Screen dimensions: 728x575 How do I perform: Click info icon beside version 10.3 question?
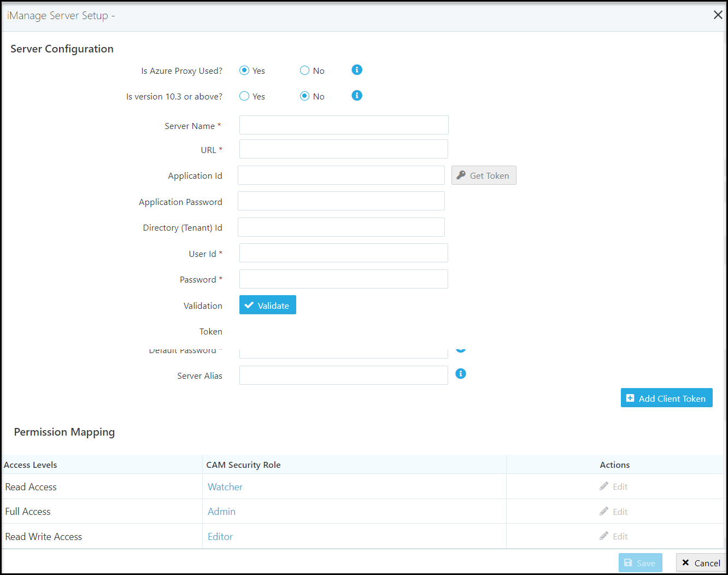[357, 96]
